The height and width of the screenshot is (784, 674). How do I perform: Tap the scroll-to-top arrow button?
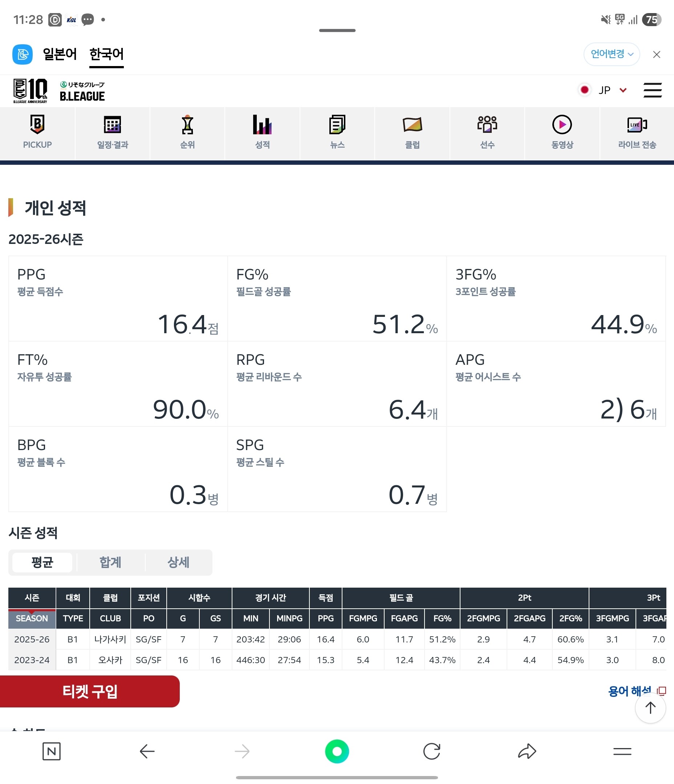pyautogui.click(x=650, y=707)
